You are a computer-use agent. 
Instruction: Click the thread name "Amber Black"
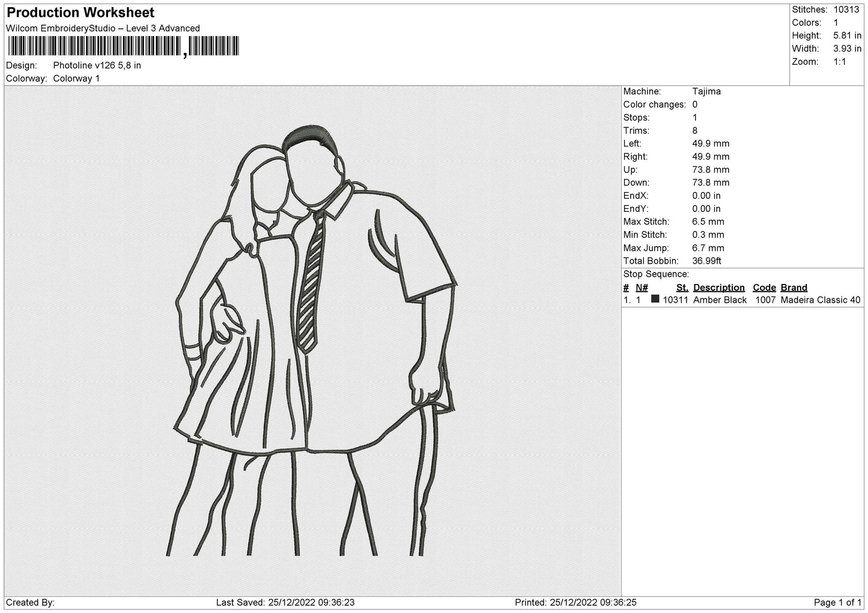[x=720, y=300]
